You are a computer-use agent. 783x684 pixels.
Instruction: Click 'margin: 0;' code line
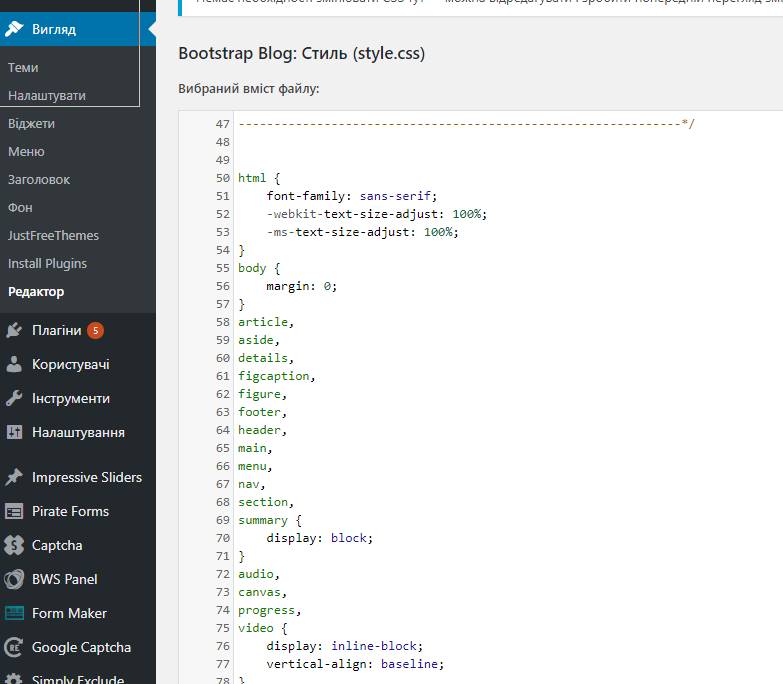(302, 286)
